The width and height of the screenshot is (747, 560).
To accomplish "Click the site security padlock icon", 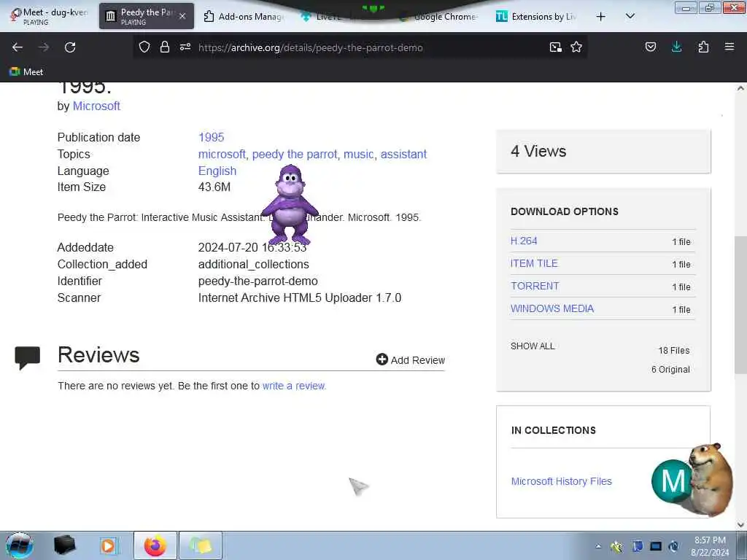I will point(165,47).
